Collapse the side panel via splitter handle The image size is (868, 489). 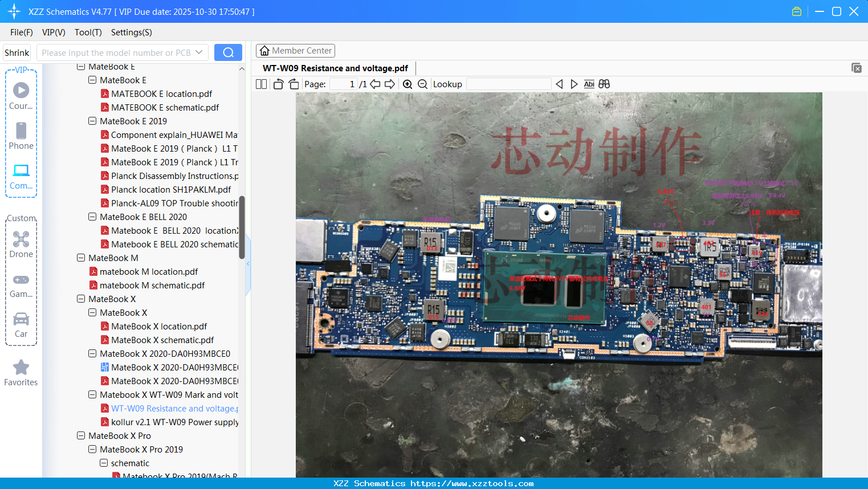click(x=248, y=264)
